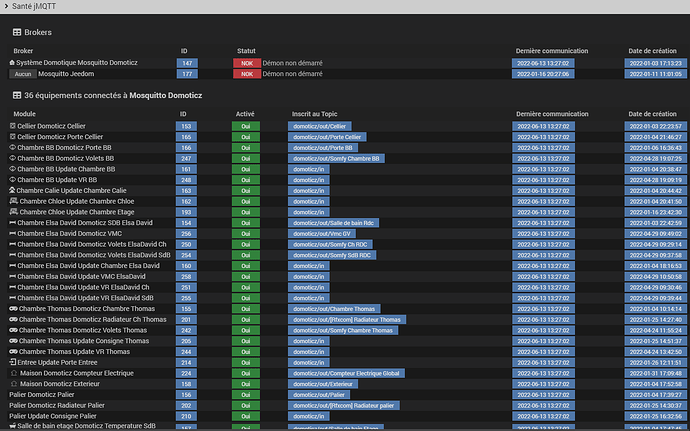Click domoticz/in topic of Update Chambre Calie row
Viewport: 690px width, 431px height.
tap(308, 191)
